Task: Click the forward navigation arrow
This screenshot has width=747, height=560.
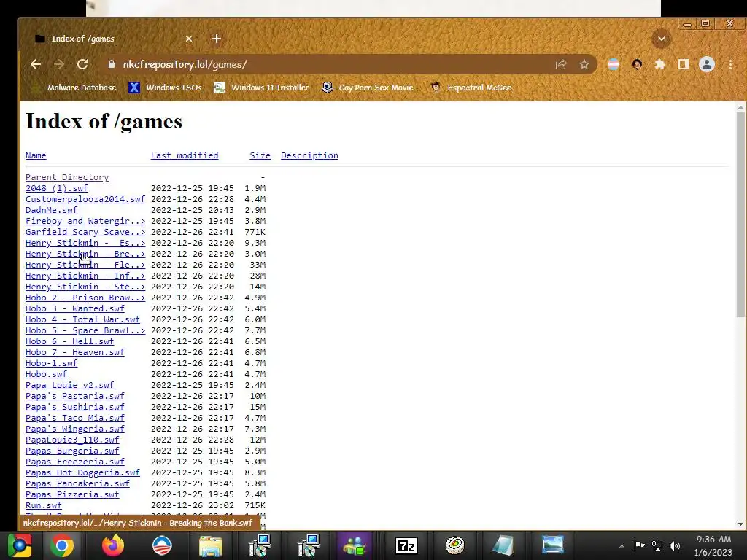Action: (59, 64)
